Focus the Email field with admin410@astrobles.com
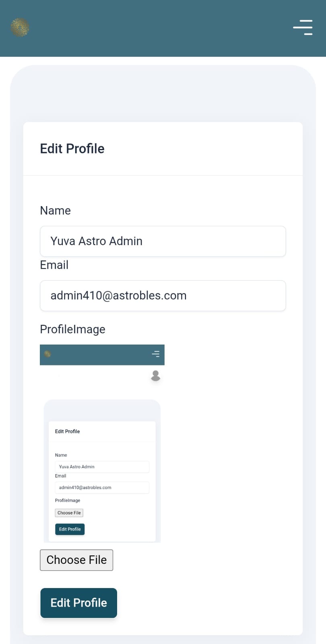Viewport: 326px width, 644px height. [x=163, y=296]
